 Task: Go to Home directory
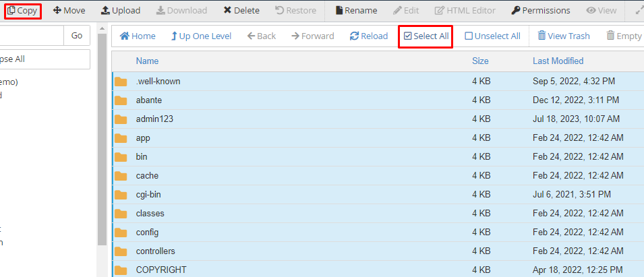[138, 36]
